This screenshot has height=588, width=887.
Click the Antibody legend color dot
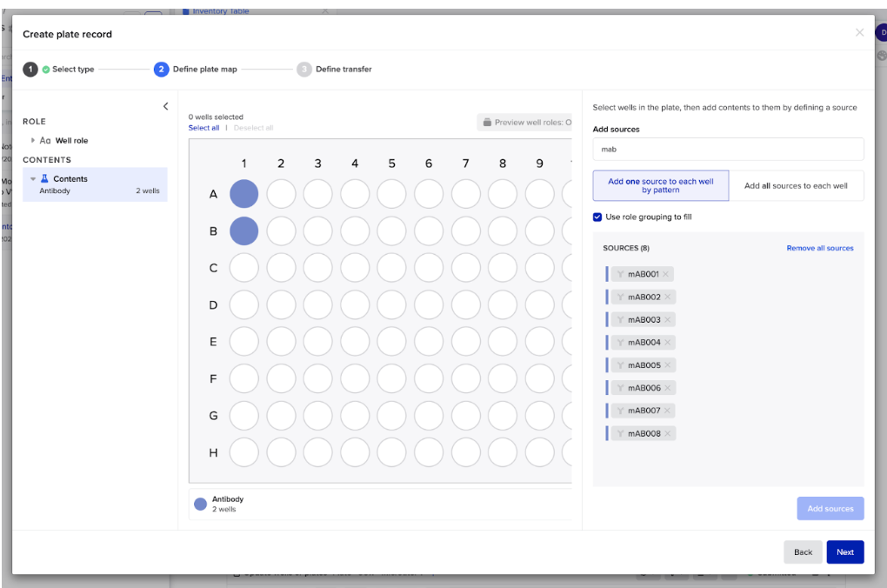coord(202,502)
